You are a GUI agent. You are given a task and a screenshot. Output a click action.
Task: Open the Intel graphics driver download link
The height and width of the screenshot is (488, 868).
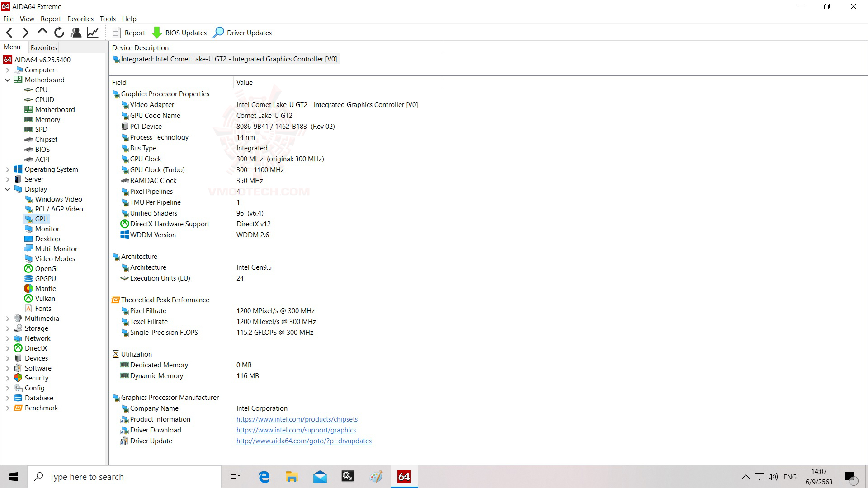point(296,430)
